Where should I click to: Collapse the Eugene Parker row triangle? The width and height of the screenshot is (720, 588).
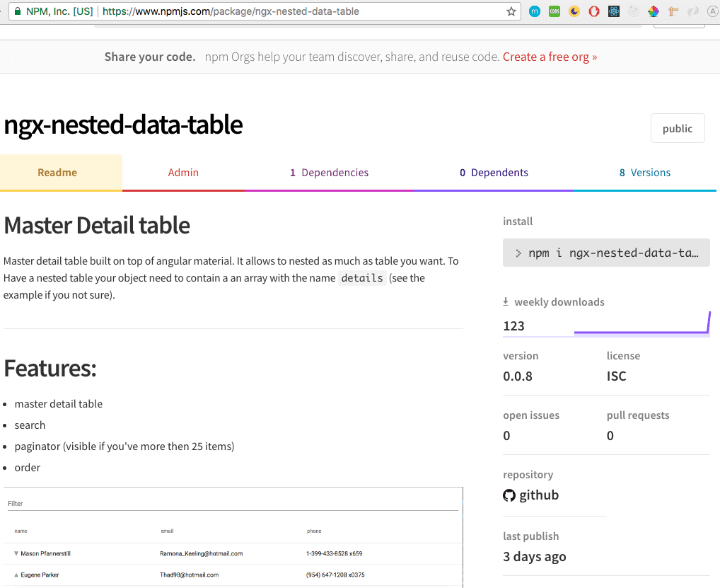(16, 575)
